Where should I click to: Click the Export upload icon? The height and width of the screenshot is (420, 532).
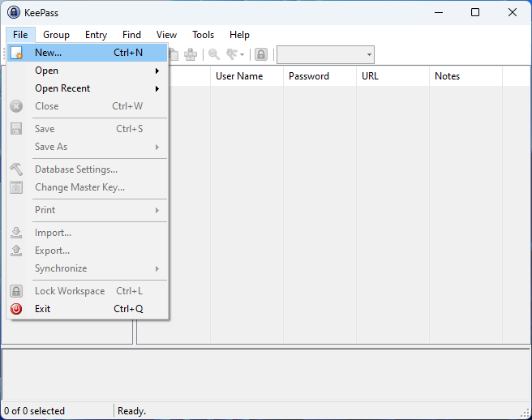click(x=16, y=251)
